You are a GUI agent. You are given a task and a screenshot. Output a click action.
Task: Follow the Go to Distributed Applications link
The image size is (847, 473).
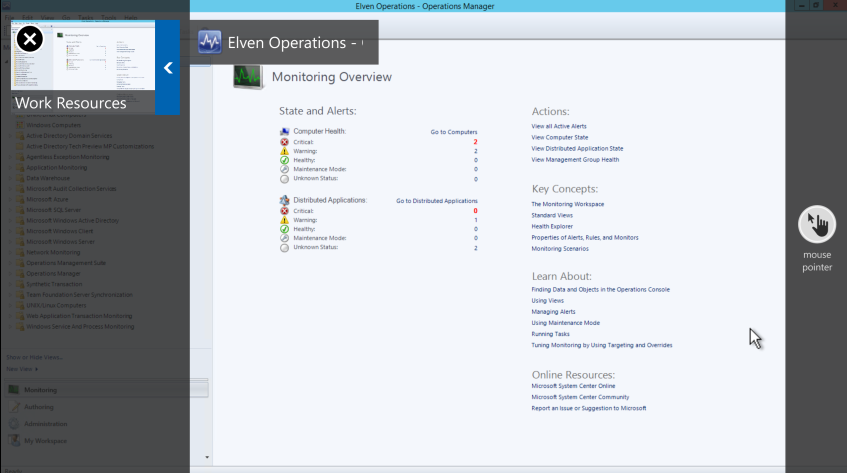(x=436, y=201)
